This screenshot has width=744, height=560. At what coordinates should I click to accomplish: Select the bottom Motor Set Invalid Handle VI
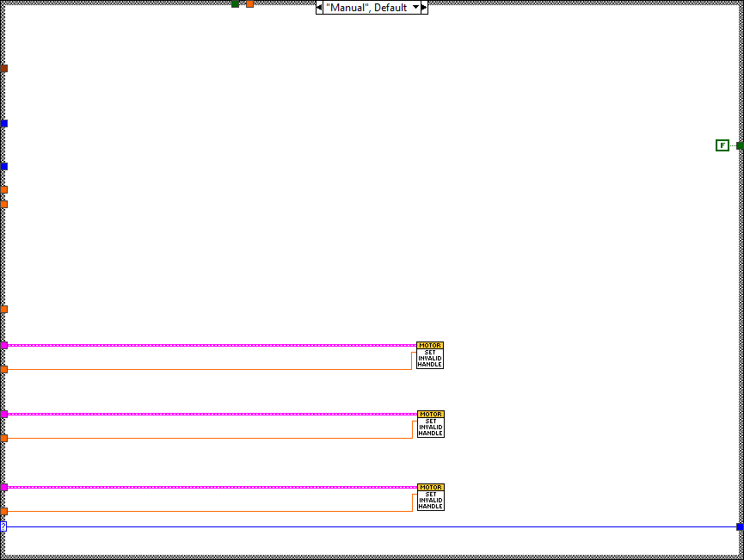(430, 497)
